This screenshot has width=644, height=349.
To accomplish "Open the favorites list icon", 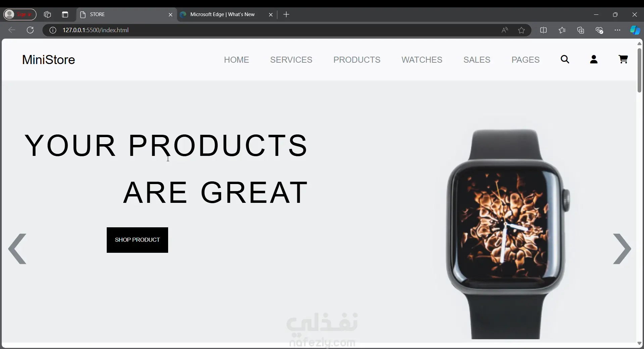I will 562,30.
